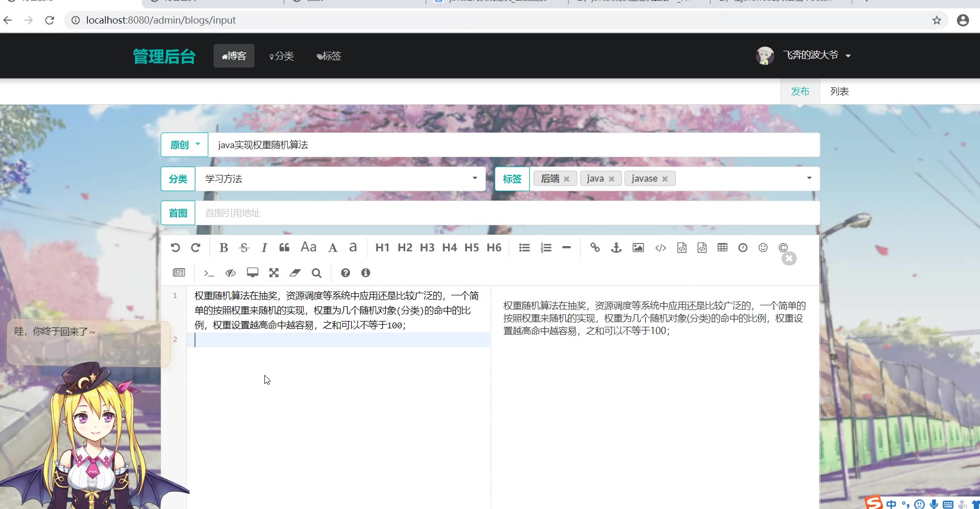Focus the 首图引用地址 input field
This screenshot has width=980, height=509.
tap(507, 213)
